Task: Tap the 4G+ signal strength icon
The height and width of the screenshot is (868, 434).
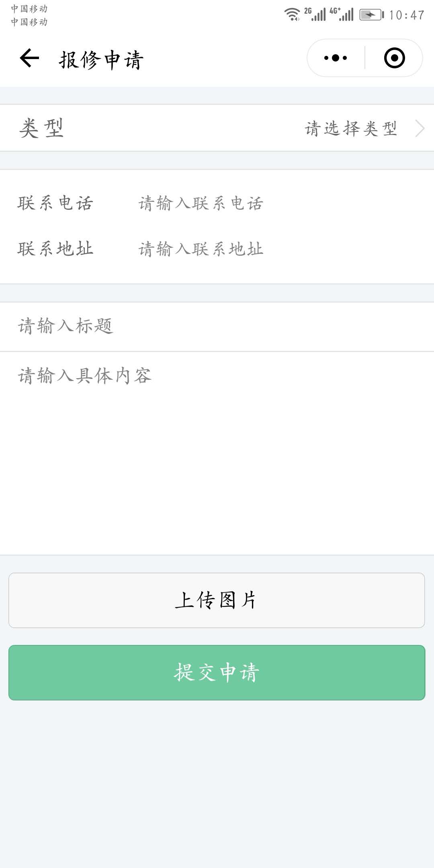Action: (x=342, y=14)
